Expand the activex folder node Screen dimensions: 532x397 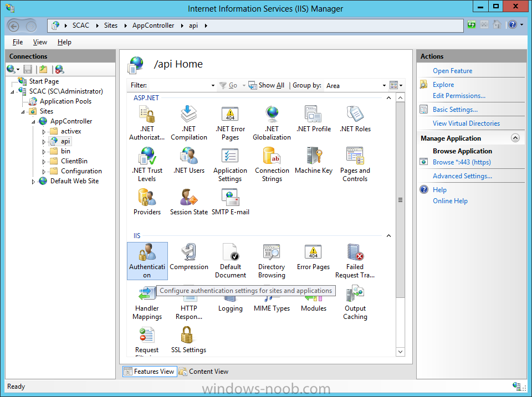coord(44,132)
